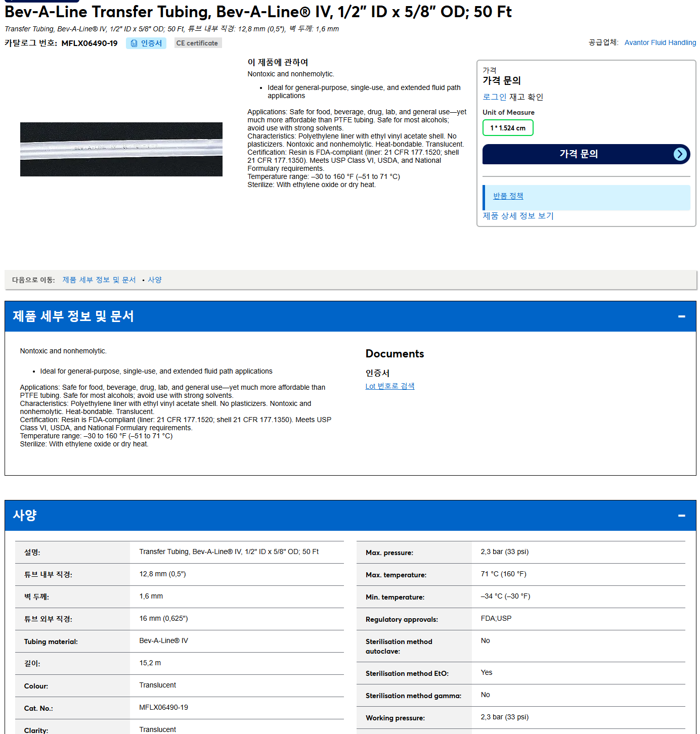Click the –34 °C (–30 °F) min temperature value
This screenshot has width=700, height=734.
[x=505, y=597]
